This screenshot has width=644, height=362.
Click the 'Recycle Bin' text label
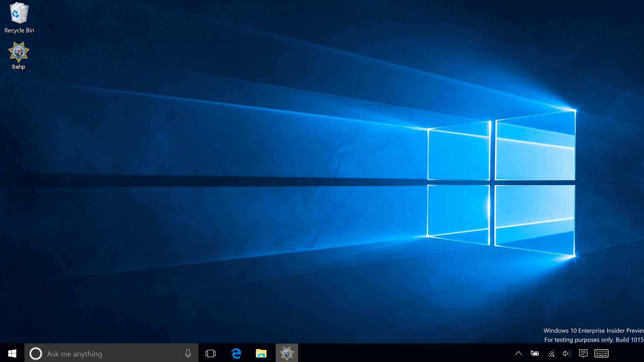pyautogui.click(x=19, y=30)
